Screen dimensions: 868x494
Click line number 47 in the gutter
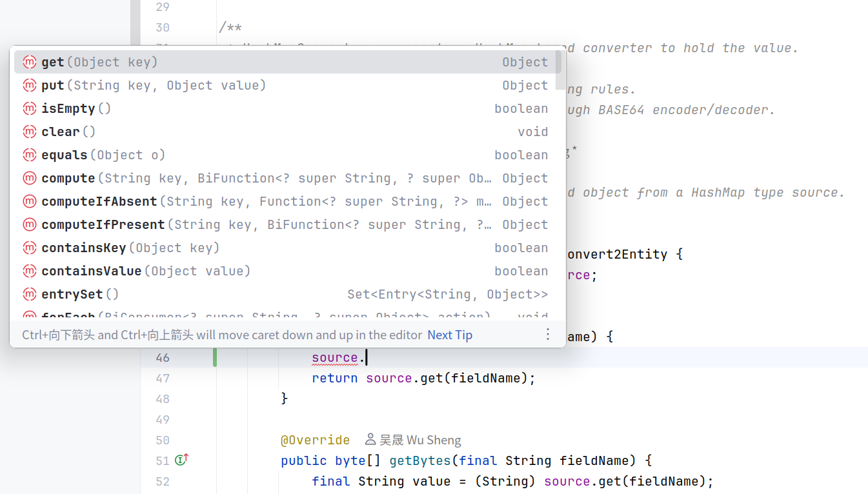click(x=163, y=379)
